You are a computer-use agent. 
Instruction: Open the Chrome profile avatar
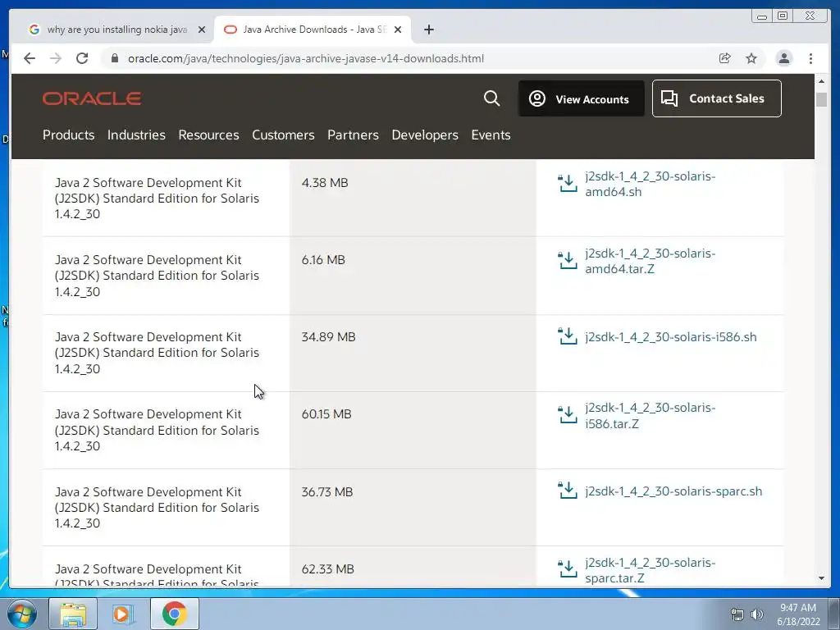[783, 58]
